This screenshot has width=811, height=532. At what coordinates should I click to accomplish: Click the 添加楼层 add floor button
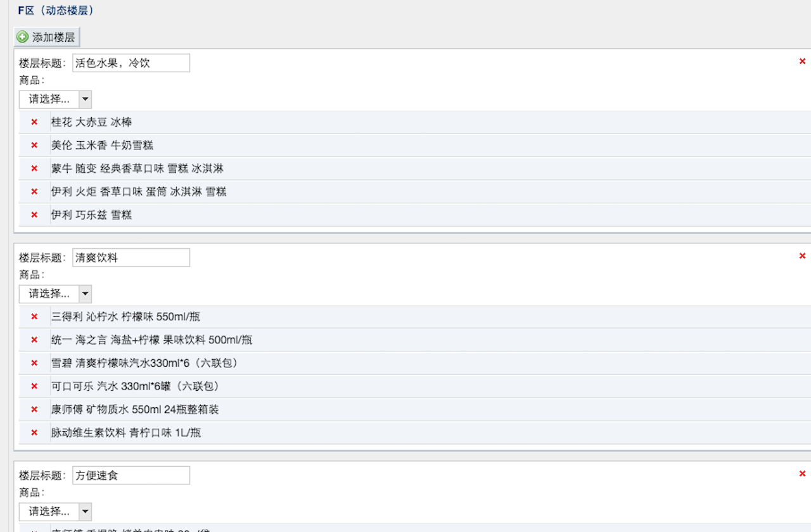(47, 37)
